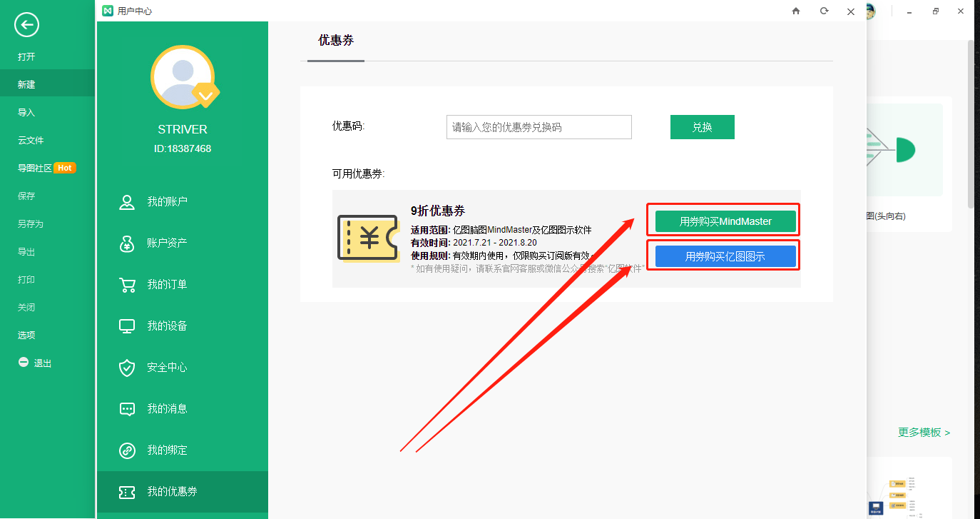Open 我的绑定 link icon
The image size is (980, 519).
tap(127, 450)
